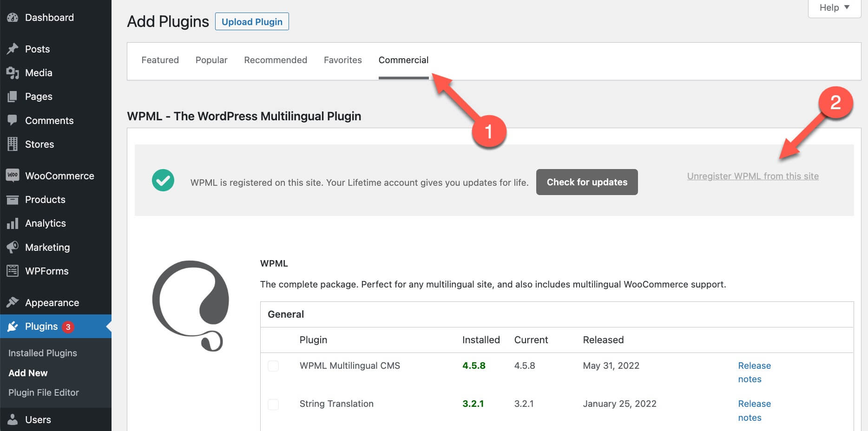This screenshot has width=868, height=431.
Task: Expand the Help dropdown
Action: click(x=835, y=7)
